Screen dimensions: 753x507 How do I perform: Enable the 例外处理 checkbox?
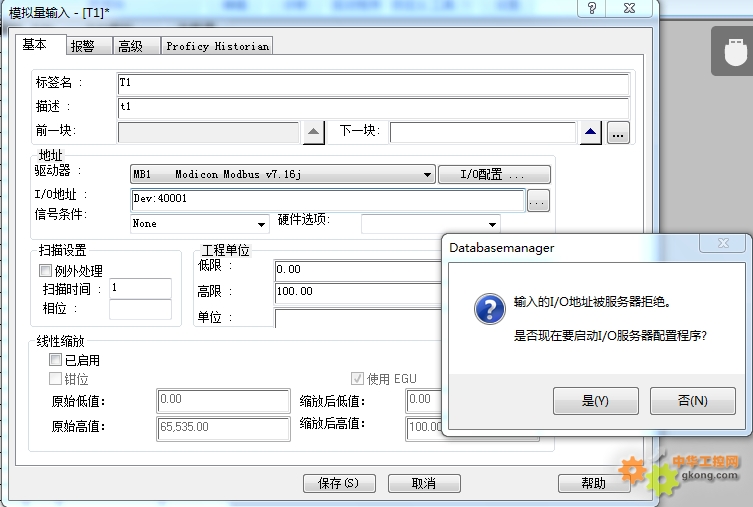(45, 271)
